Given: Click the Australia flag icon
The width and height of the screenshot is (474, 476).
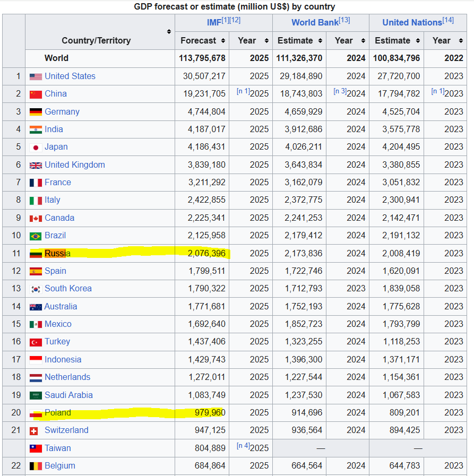Looking at the screenshot, I should (36, 307).
